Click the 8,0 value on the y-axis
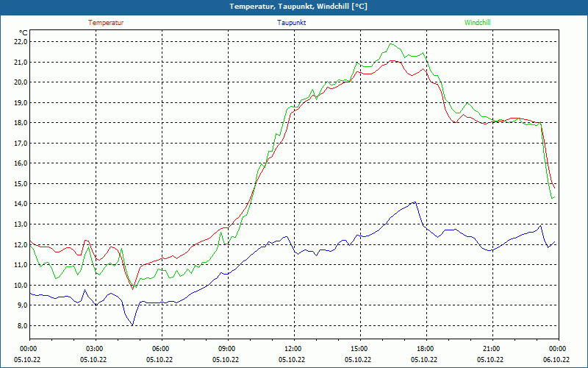The height and width of the screenshot is (368, 588). tap(22, 325)
